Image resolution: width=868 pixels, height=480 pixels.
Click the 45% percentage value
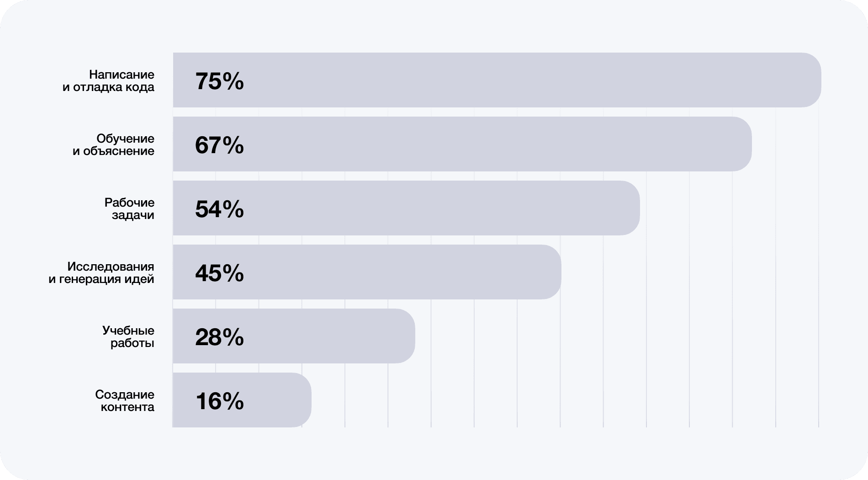point(219,273)
